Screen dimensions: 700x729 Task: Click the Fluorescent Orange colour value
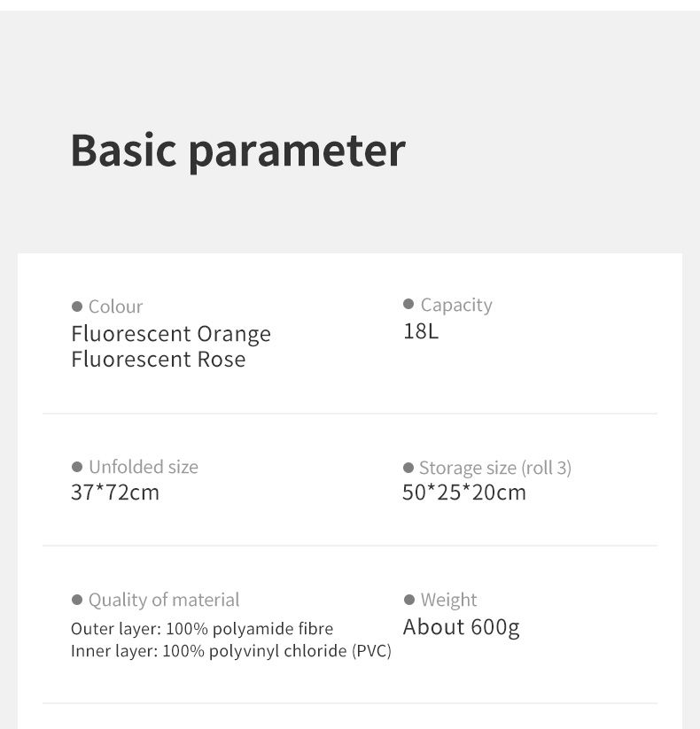[171, 334]
